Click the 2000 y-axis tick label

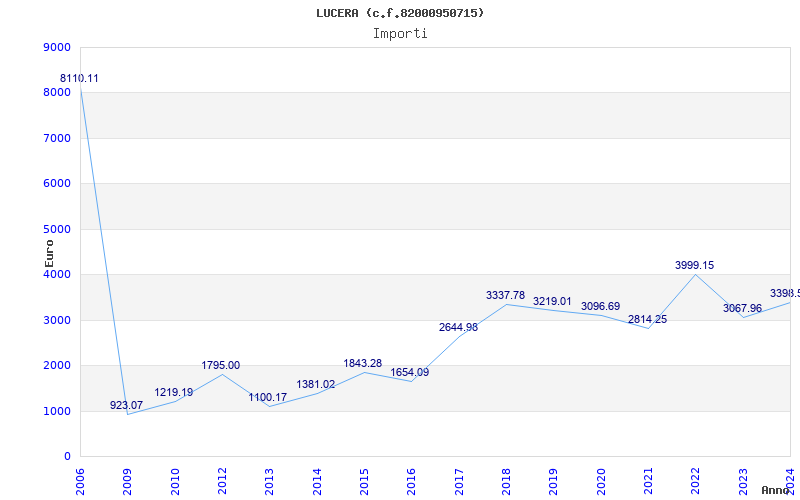(57, 366)
